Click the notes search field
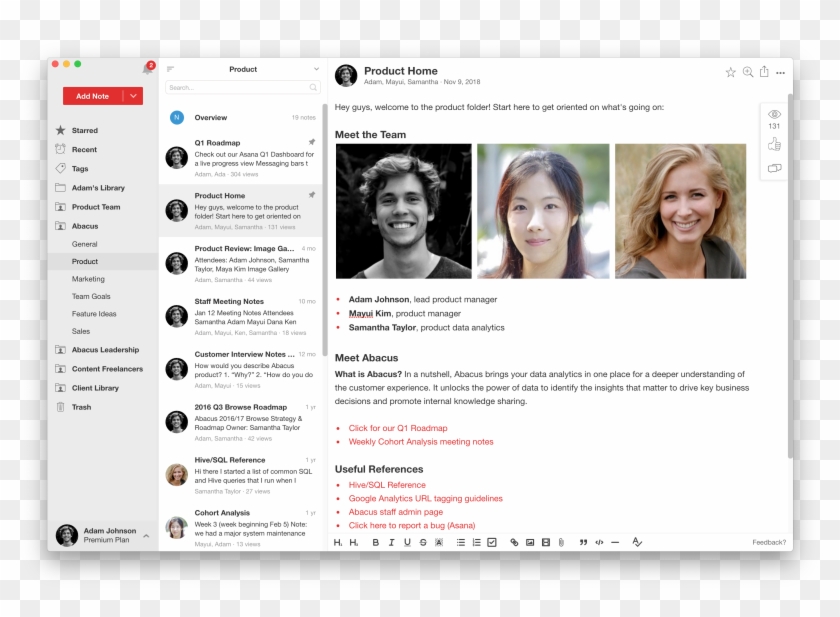Screen dimensions: 840x617 (238, 88)
